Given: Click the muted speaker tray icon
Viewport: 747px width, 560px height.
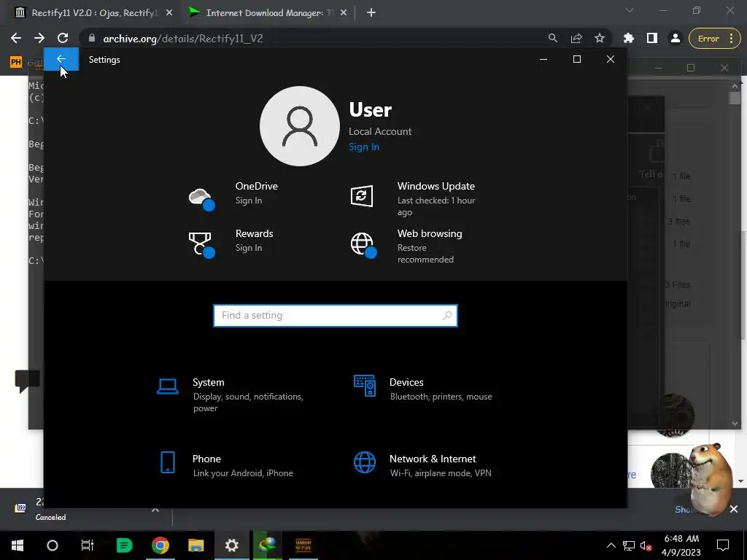Looking at the screenshot, I should point(646,545).
